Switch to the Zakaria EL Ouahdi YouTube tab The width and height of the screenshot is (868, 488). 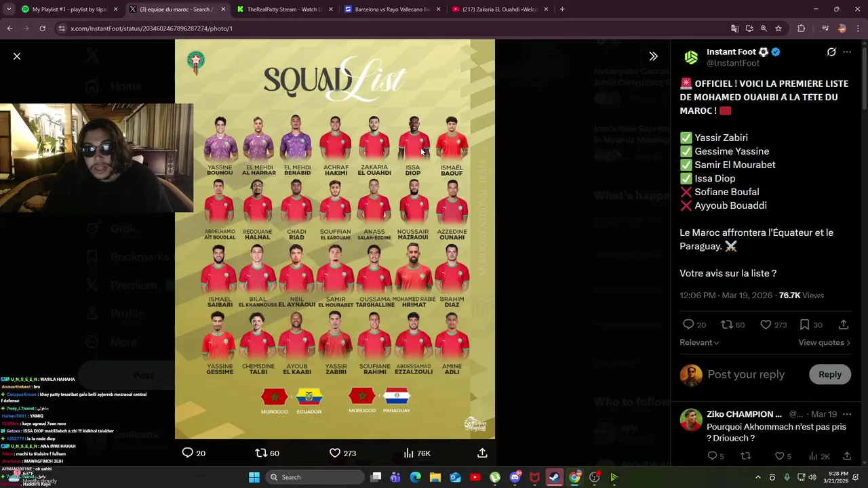click(x=500, y=9)
